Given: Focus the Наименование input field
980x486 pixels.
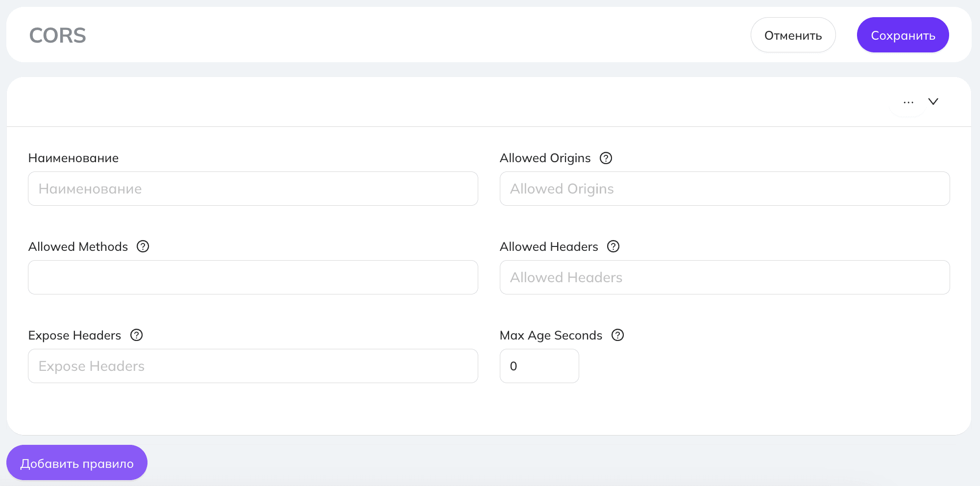Looking at the screenshot, I should pos(253,189).
